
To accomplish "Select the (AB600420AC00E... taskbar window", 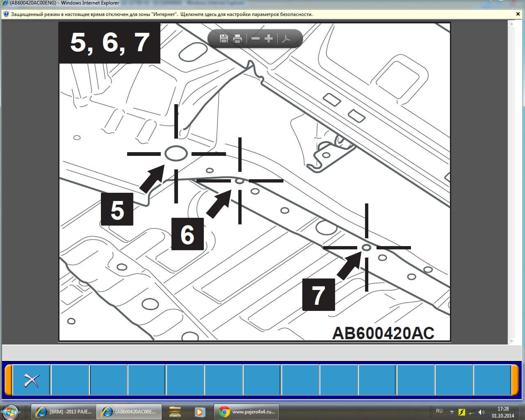I will point(129,412).
